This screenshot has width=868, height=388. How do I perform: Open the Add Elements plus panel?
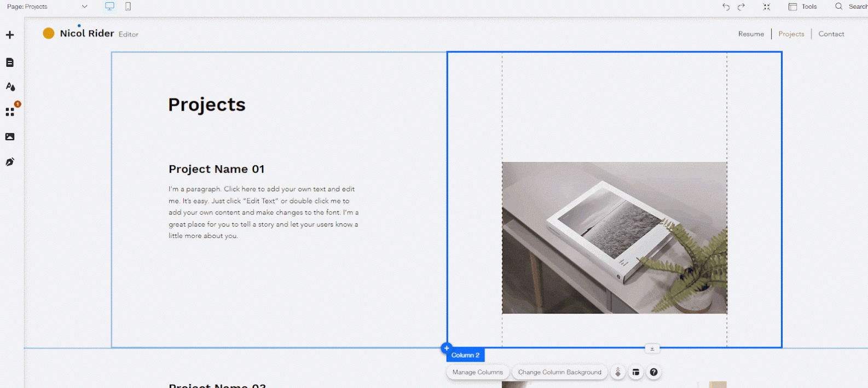pyautogui.click(x=10, y=35)
